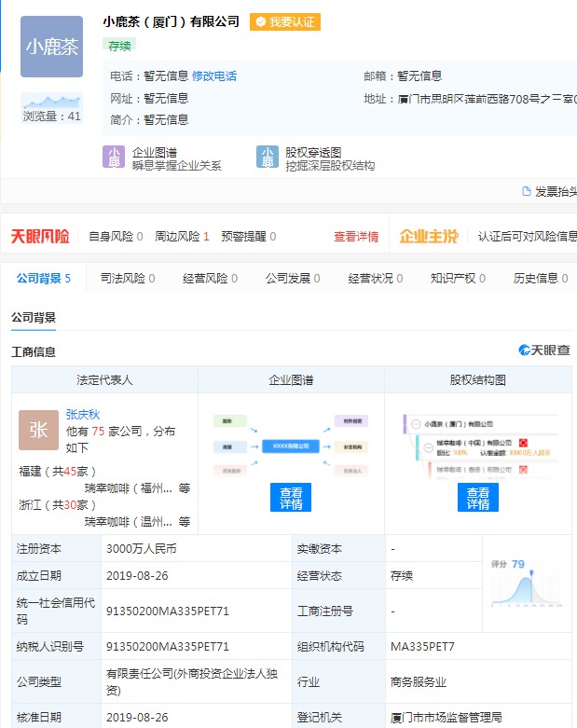
Task: Click 瑞幸咖啡（温州... company entry
Action: pyautogui.click(x=129, y=521)
